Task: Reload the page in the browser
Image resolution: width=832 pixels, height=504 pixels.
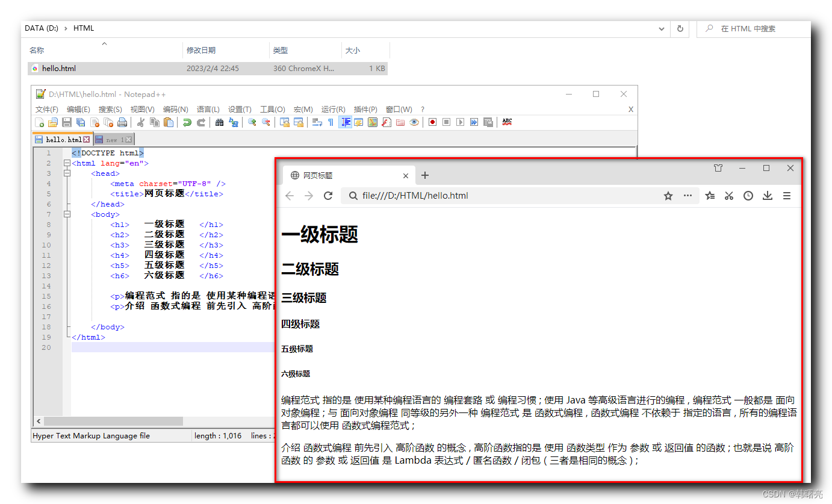Action: click(x=328, y=196)
